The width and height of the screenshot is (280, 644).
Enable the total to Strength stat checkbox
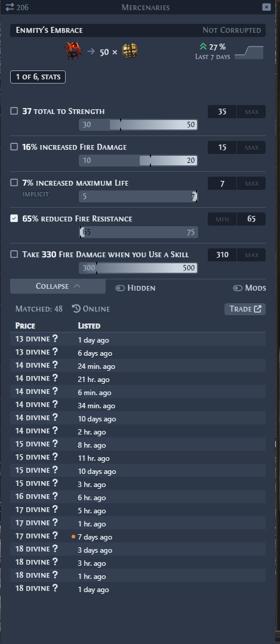point(14,111)
